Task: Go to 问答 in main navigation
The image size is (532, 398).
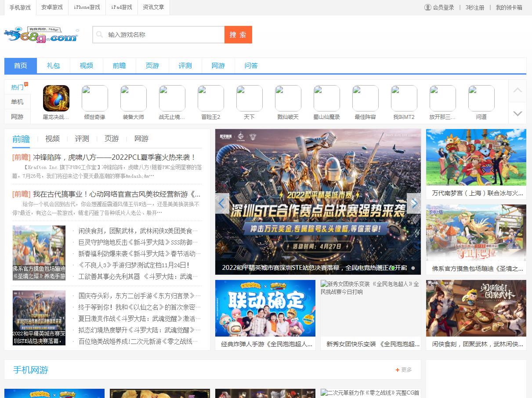Action: (x=251, y=66)
